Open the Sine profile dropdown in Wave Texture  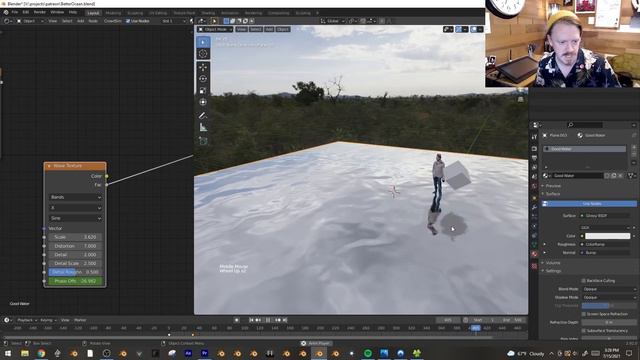tap(76, 218)
